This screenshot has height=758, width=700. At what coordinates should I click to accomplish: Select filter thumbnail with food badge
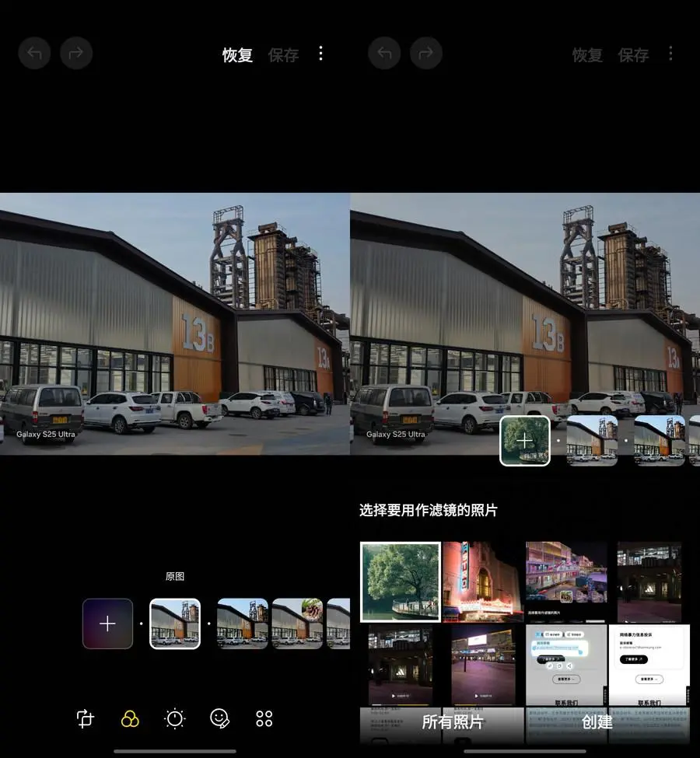(298, 624)
